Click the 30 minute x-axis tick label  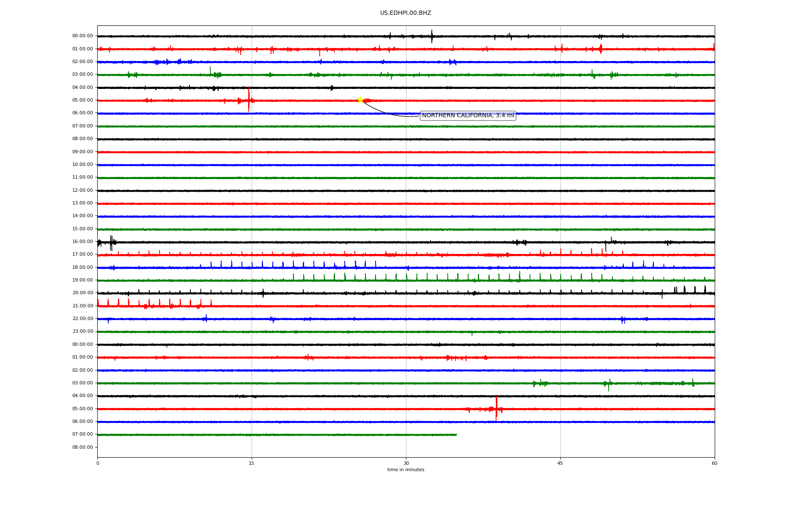(406, 463)
